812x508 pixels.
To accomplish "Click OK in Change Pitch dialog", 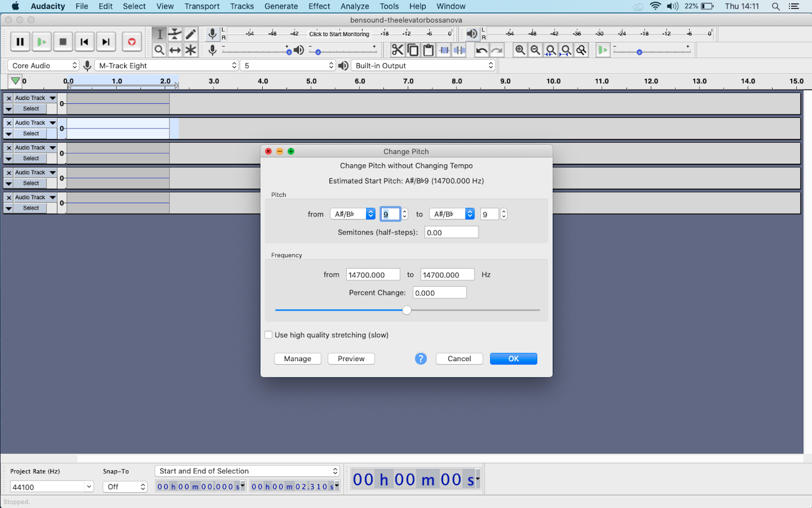I will tap(513, 359).
